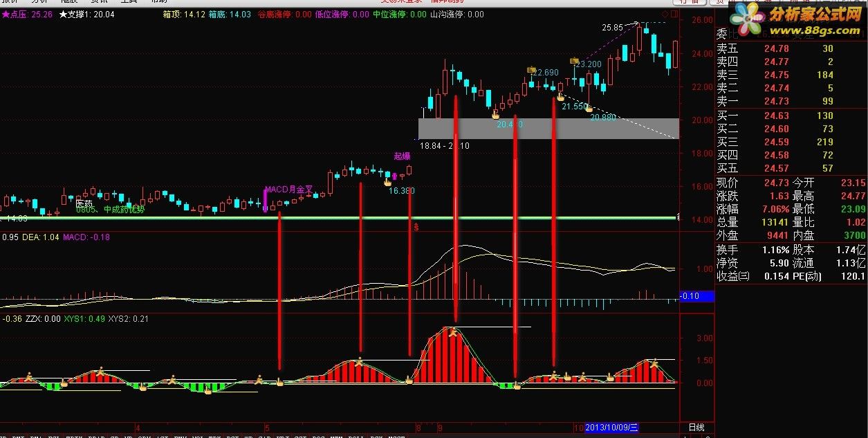Click the hand marker above the 20.4 low
The width and height of the screenshot is (868, 438).
(x=495, y=115)
